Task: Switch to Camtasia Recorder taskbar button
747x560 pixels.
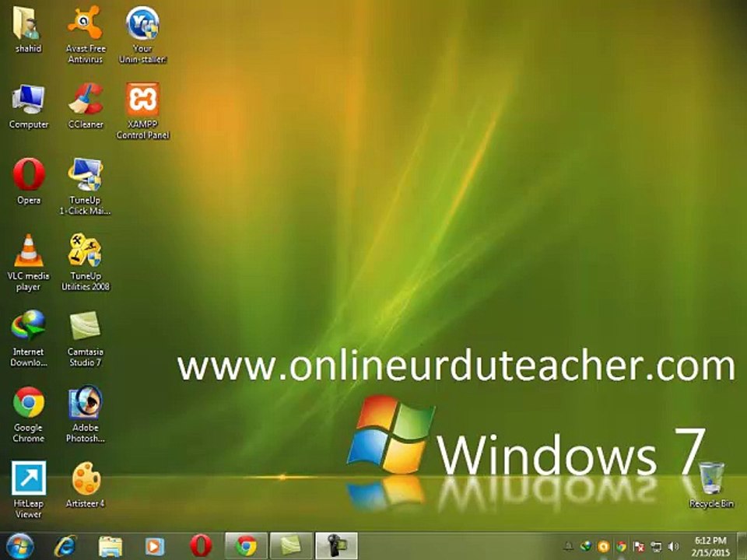Action: (336, 546)
